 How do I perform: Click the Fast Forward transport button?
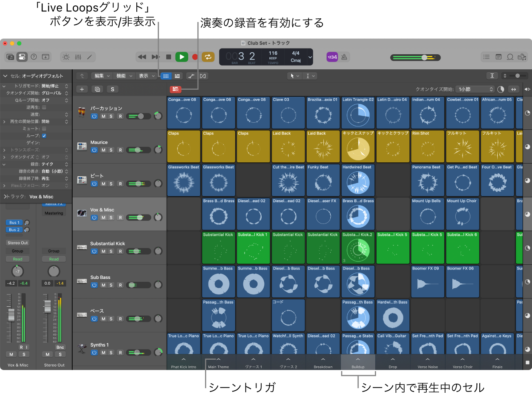pos(155,57)
